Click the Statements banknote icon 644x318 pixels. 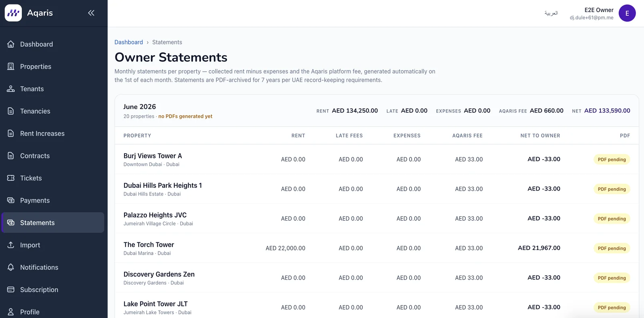(x=11, y=222)
